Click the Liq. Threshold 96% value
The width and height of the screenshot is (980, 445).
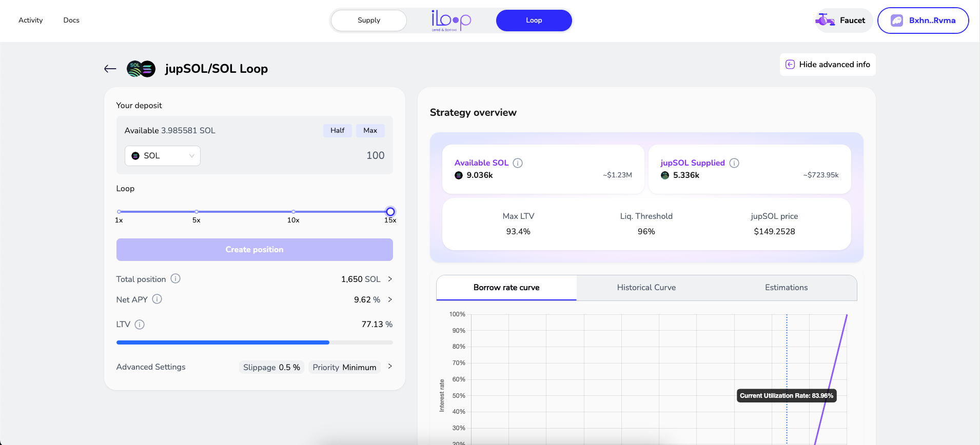[646, 232]
